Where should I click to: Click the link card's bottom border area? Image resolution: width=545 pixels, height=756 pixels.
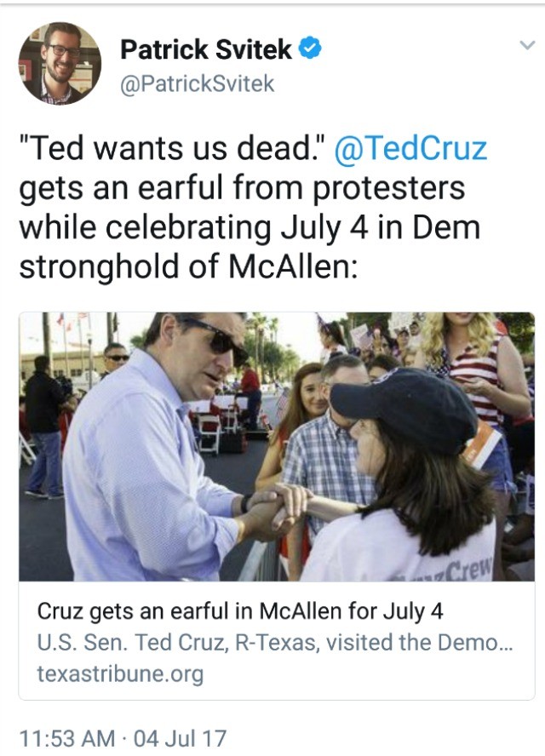[x=277, y=699]
